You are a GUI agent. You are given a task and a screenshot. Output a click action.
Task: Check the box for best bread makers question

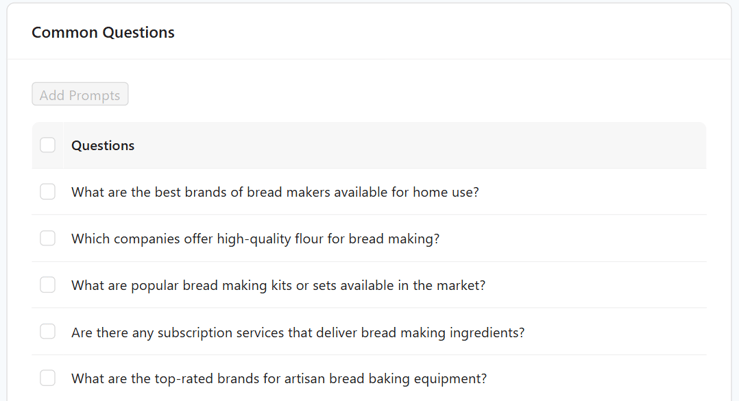48,191
